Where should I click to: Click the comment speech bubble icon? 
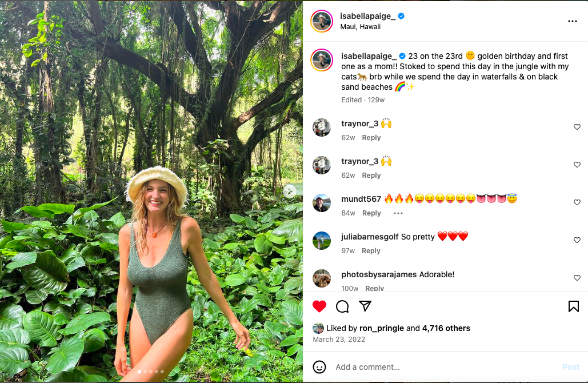(342, 306)
